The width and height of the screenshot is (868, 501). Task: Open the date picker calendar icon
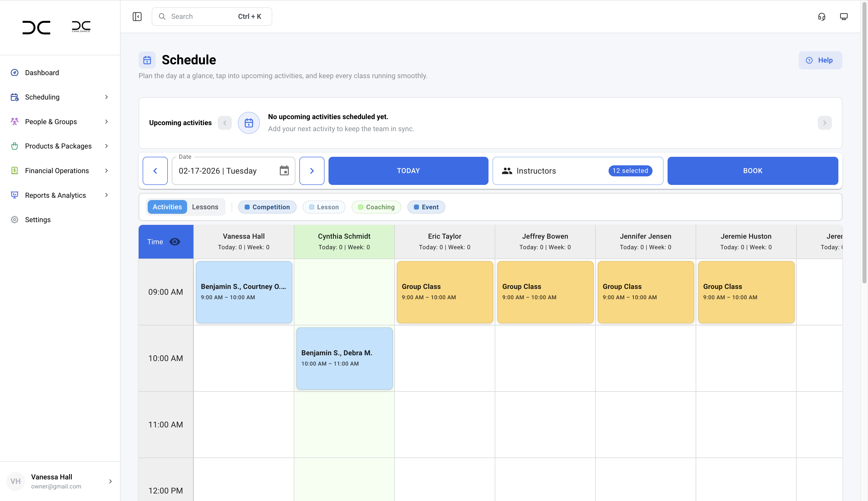(284, 171)
